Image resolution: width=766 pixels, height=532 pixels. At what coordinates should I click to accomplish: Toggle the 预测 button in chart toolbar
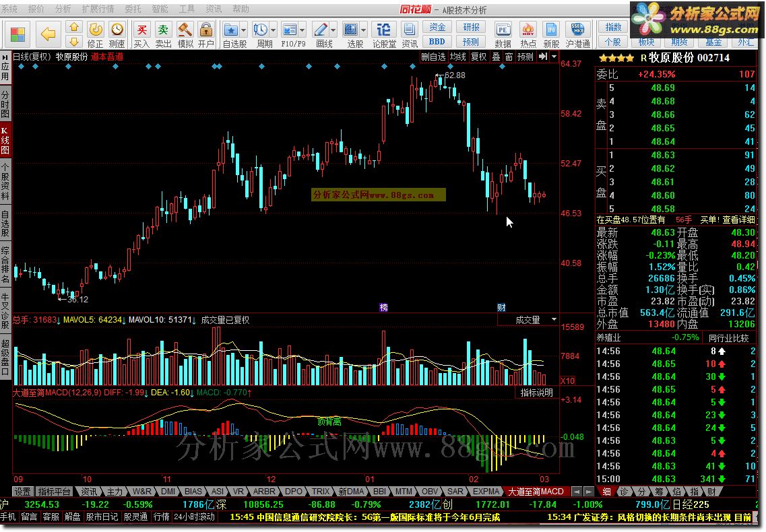525,57
